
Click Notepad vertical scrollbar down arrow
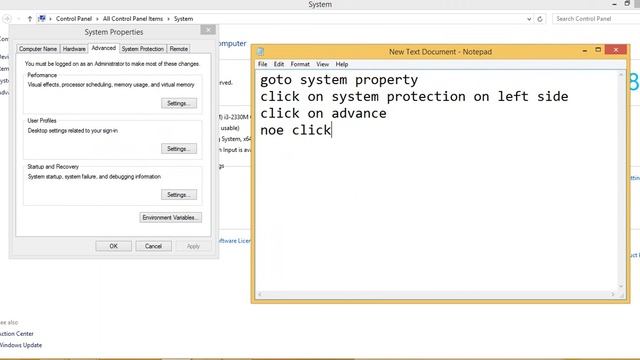coord(621,287)
